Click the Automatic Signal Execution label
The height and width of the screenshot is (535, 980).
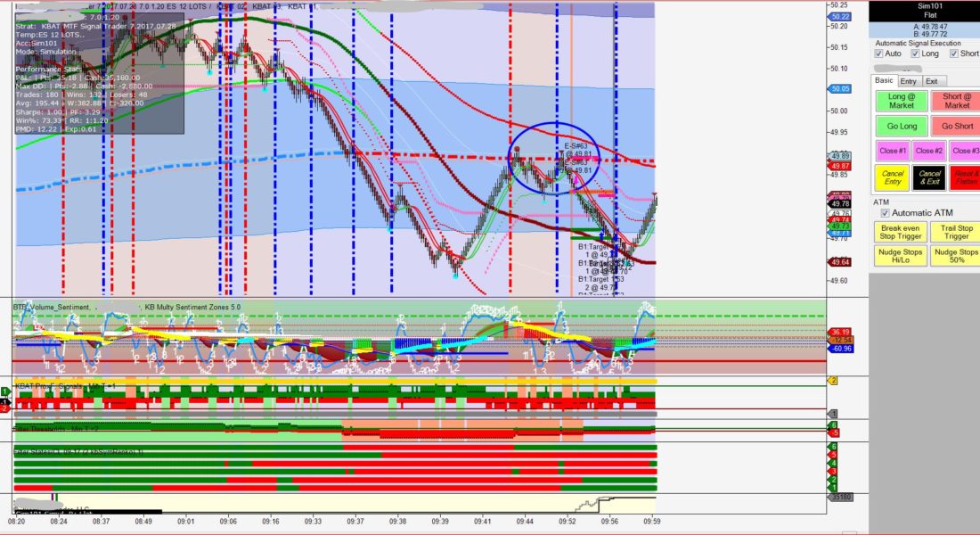pyautogui.click(x=918, y=43)
